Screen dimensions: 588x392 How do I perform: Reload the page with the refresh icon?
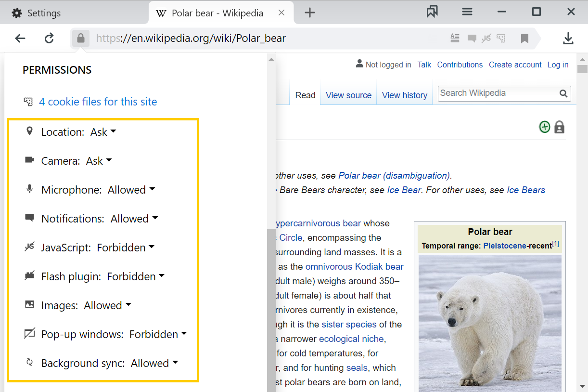click(49, 39)
